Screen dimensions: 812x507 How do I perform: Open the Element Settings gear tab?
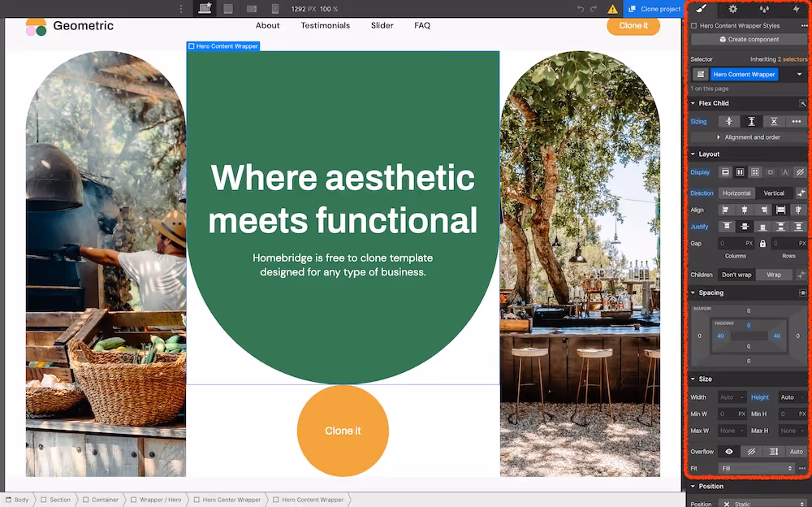tap(732, 9)
